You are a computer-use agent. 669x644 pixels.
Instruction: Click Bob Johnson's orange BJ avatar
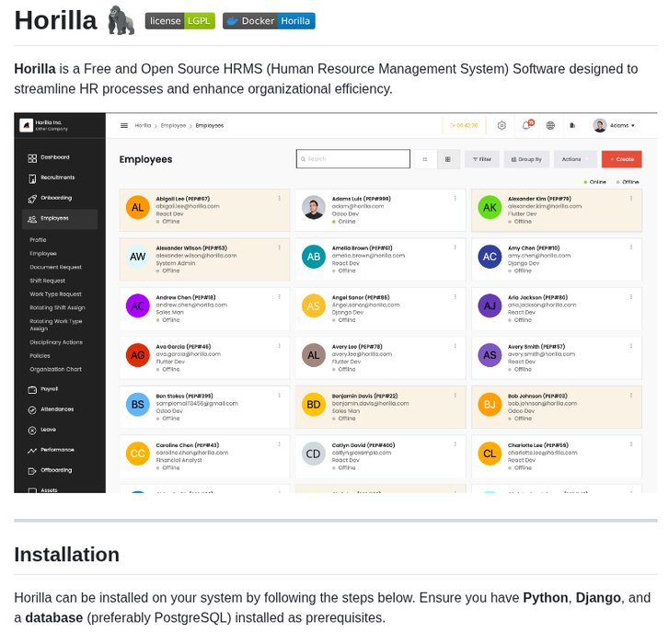(490, 405)
